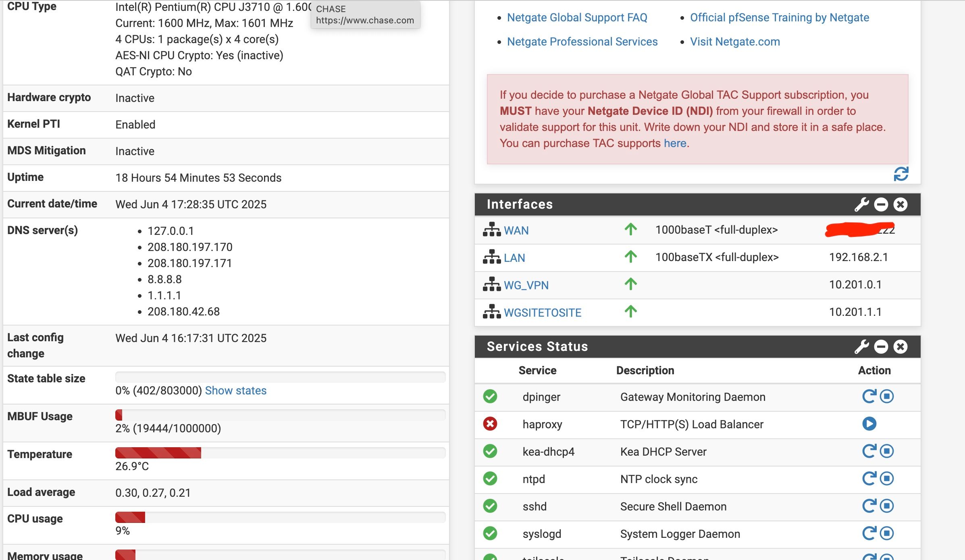Close the Services Status widget
Viewport: 965px width, 560px height.
click(900, 347)
